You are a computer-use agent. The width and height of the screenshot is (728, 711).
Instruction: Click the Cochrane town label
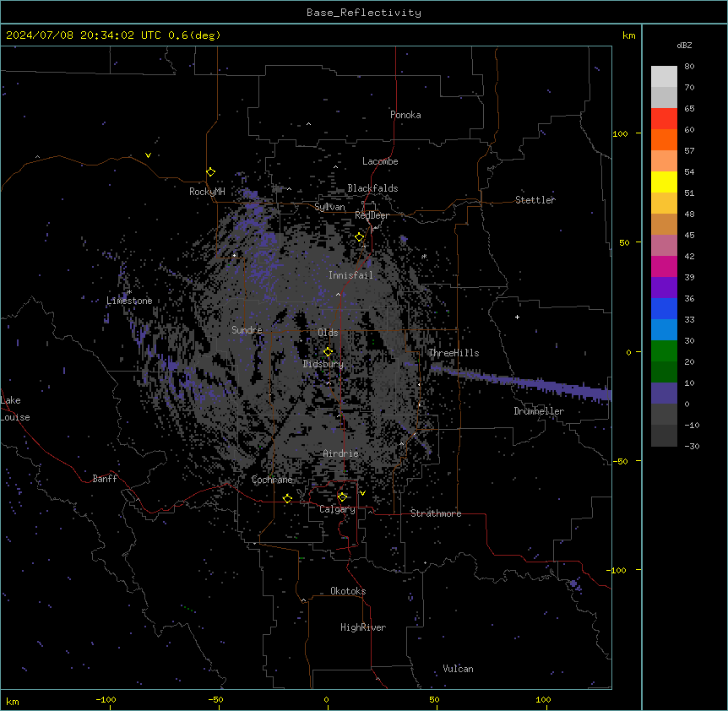coord(272,480)
